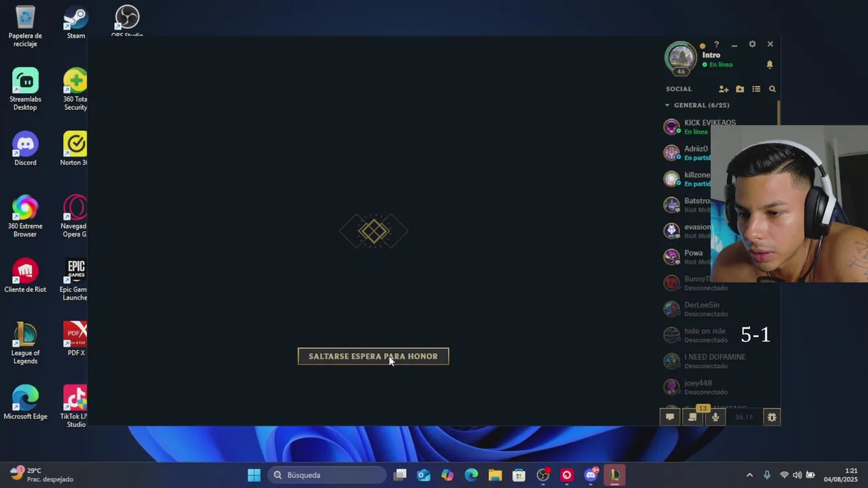Click the Intro profile avatar

tap(680, 58)
